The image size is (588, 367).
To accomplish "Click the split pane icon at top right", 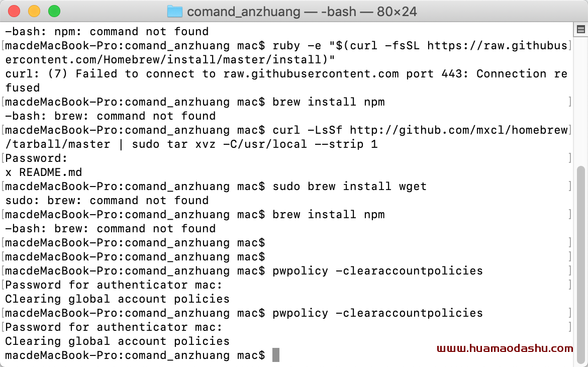I will point(580,29).
